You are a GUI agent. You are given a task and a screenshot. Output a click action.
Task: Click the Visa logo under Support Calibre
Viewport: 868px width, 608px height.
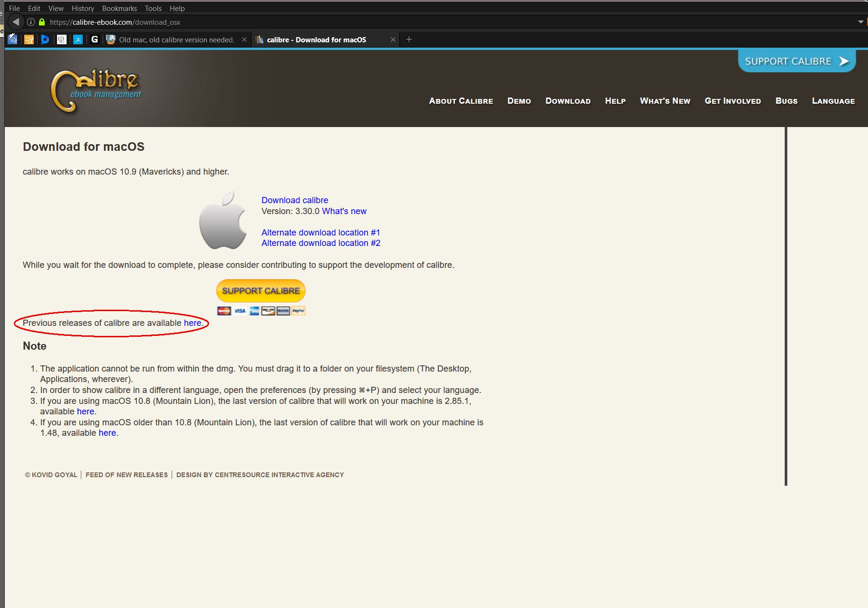click(240, 311)
